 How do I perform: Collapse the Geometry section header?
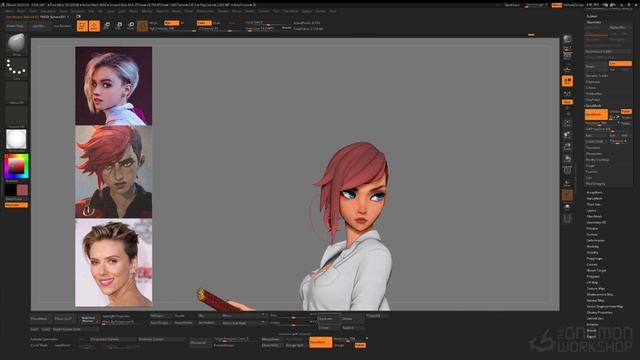tap(594, 22)
